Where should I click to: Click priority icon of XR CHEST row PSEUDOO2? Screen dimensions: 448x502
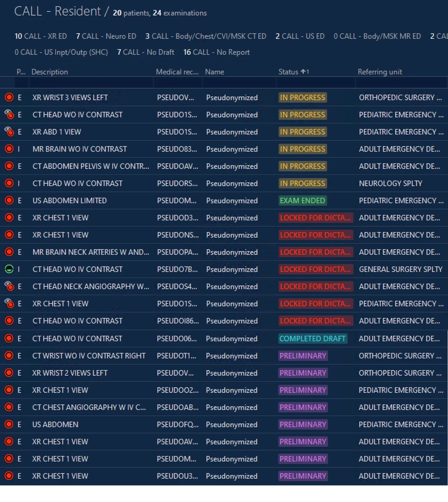[9, 390]
